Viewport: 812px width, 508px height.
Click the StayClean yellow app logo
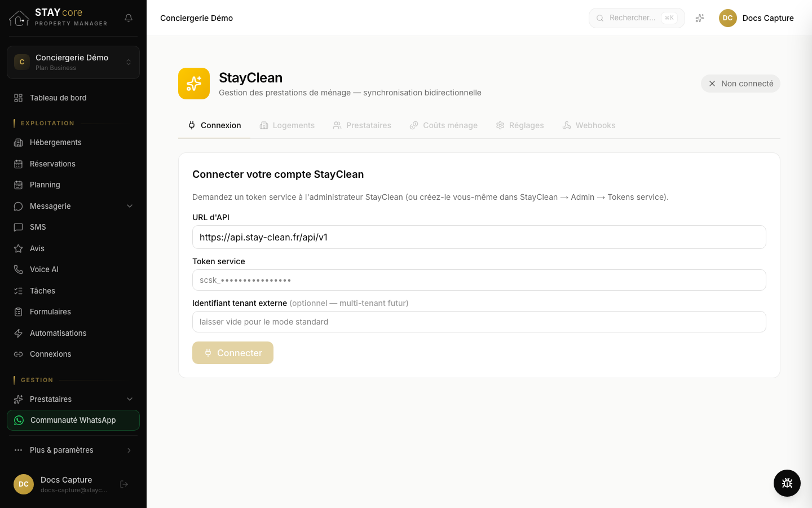pos(194,84)
